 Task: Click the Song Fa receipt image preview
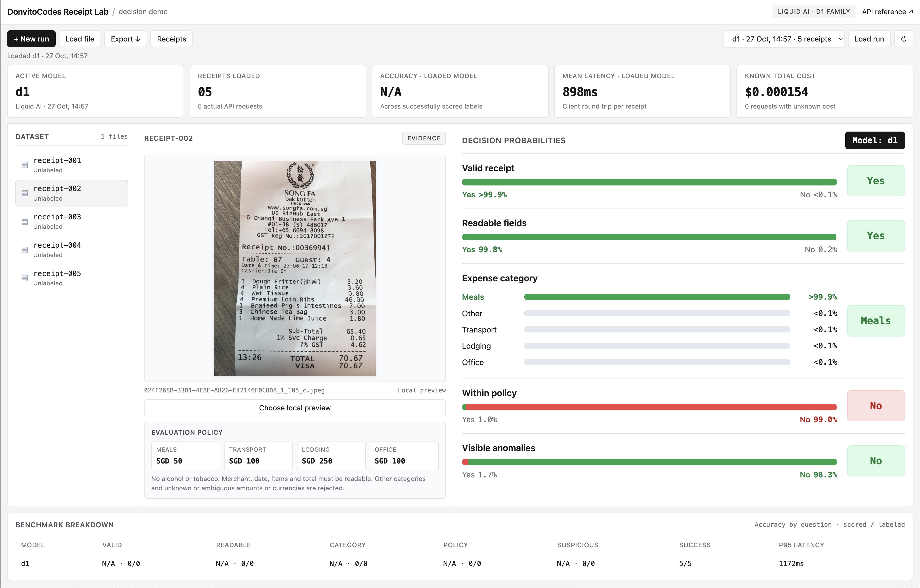pos(295,268)
